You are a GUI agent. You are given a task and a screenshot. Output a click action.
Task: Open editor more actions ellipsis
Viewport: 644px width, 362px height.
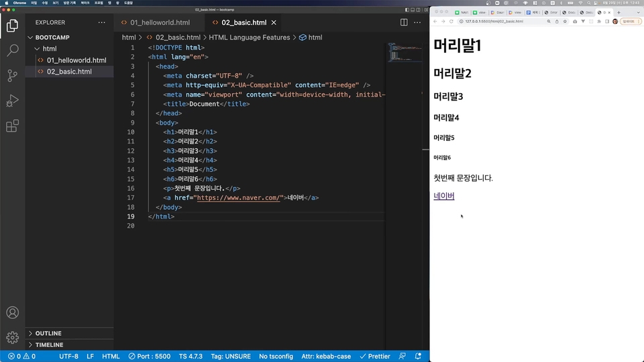tap(417, 23)
